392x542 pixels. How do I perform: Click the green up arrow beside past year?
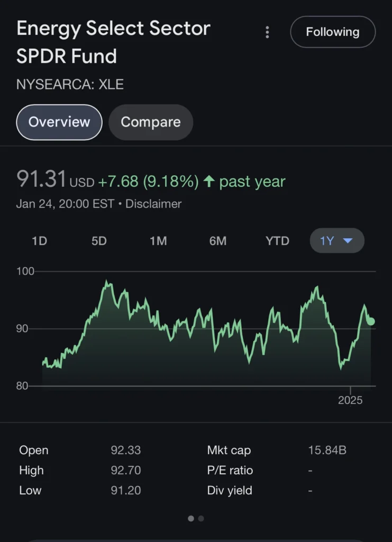click(x=209, y=182)
